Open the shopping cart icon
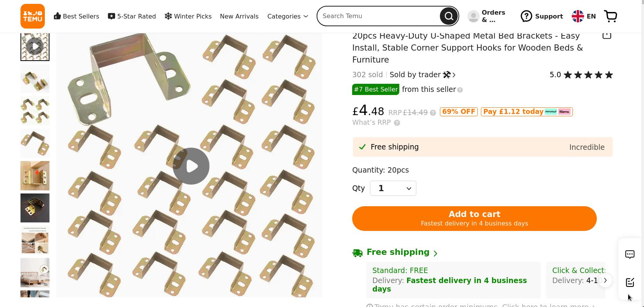The height and width of the screenshot is (307, 644). pos(611,16)
